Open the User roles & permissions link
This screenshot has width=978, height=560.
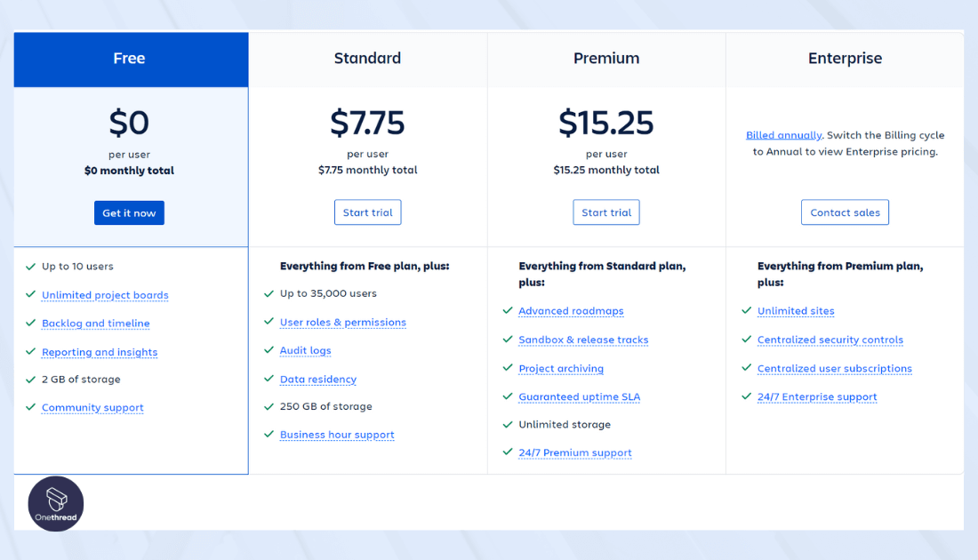(343, 322)
